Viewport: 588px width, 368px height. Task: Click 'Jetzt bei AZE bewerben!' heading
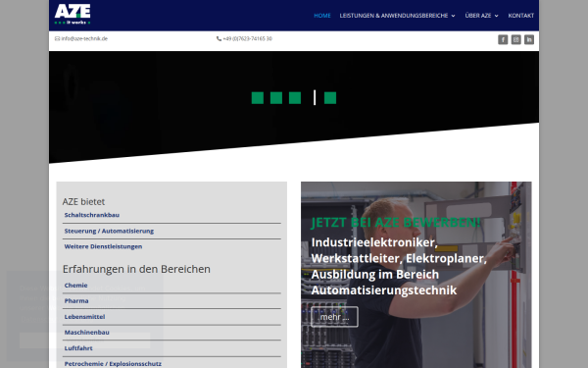click(x=396, y=223)
